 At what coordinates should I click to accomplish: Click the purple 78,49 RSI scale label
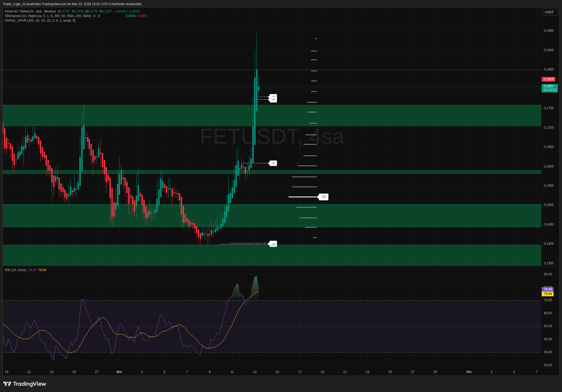pos(548,289)
